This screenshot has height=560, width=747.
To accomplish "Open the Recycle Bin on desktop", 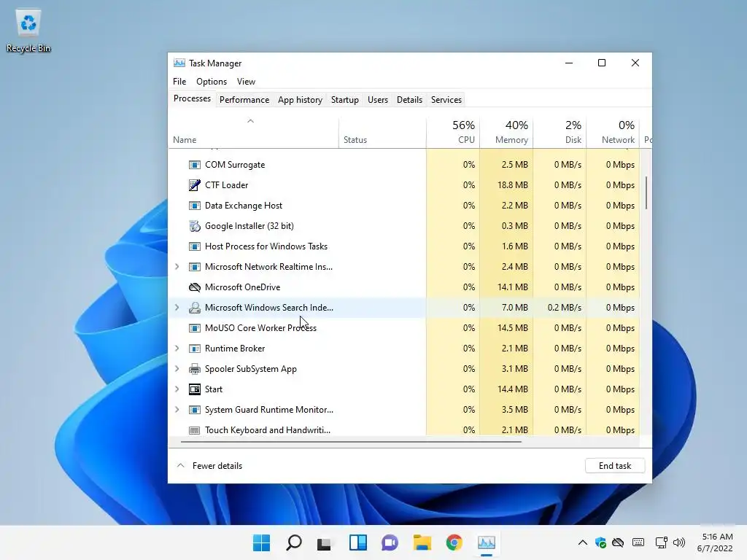I will pyautogui.click(x=28, y=31).
